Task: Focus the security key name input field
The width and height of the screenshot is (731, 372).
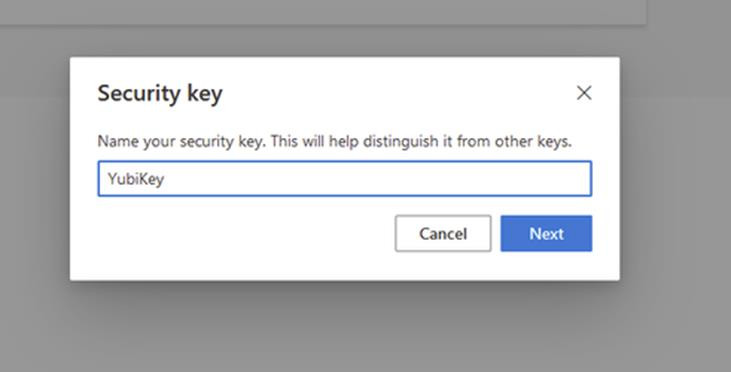Action: [345, 179]
